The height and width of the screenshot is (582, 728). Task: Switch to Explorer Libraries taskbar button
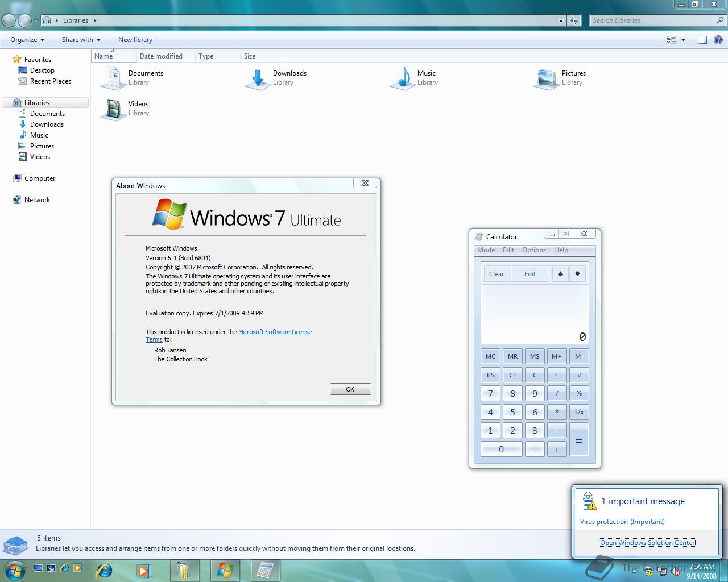coord(184,570)
